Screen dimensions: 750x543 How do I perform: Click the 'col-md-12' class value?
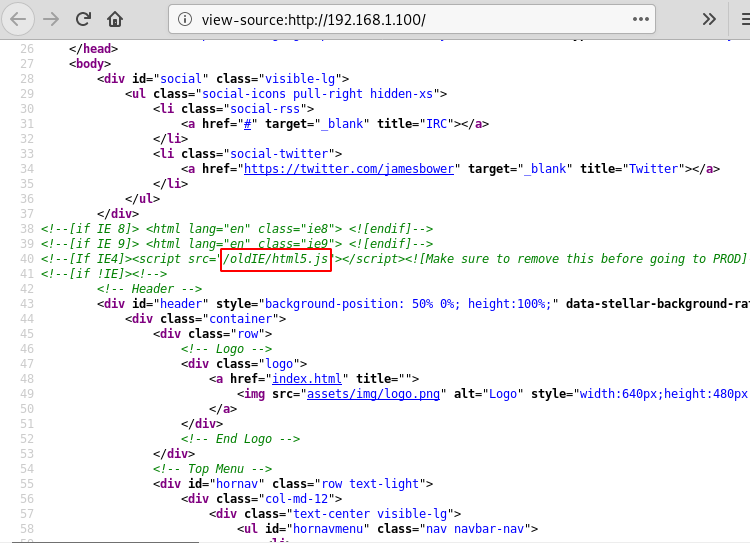pyautogui.click(x=297, y=499)
